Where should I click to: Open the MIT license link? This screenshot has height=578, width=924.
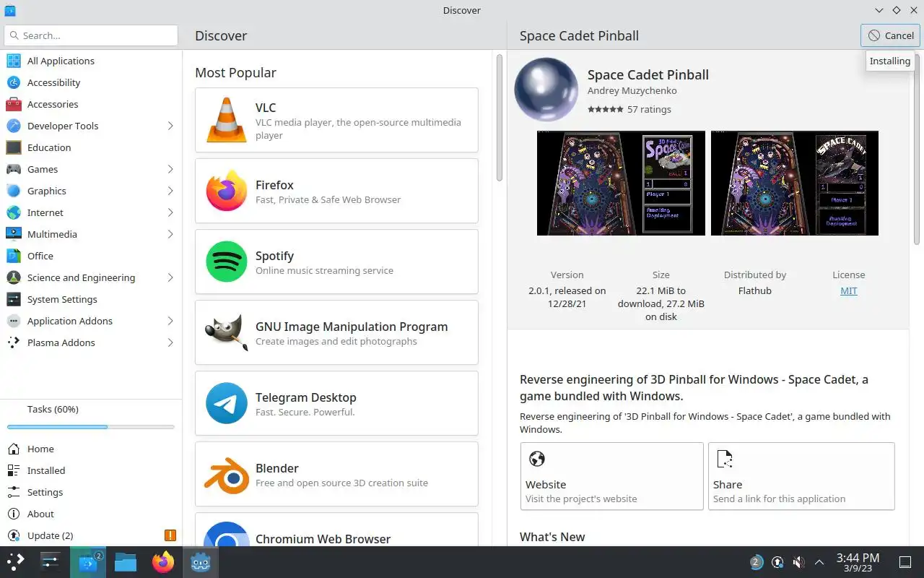pos(849,290)
